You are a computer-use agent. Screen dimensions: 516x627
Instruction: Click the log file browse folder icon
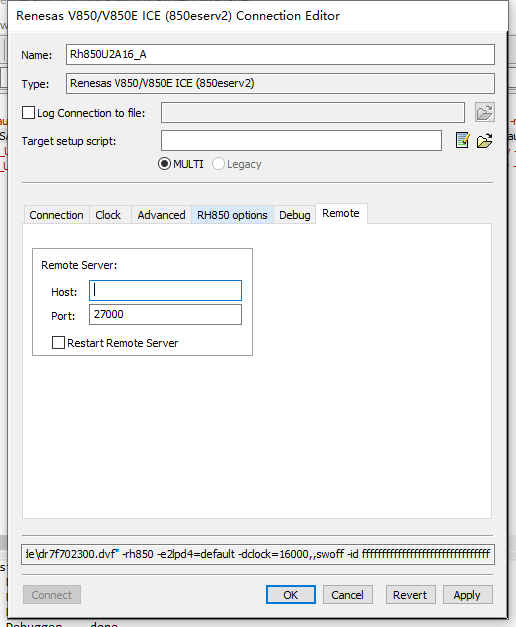click(x=484, y=112)
